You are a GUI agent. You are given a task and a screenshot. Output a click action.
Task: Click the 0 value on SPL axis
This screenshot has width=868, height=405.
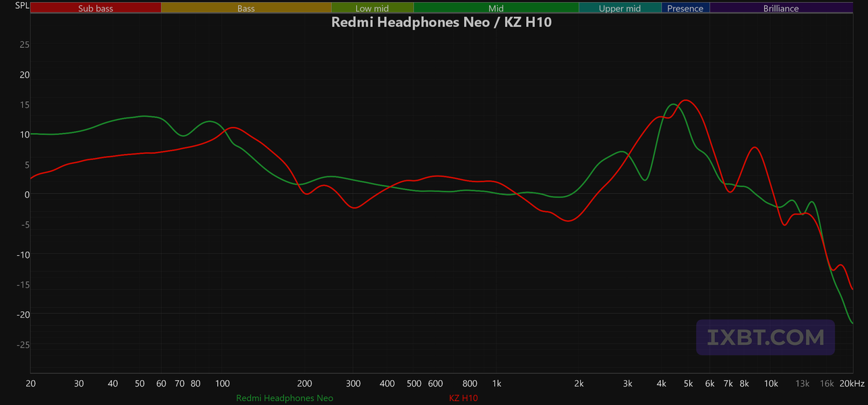point(27,194)
